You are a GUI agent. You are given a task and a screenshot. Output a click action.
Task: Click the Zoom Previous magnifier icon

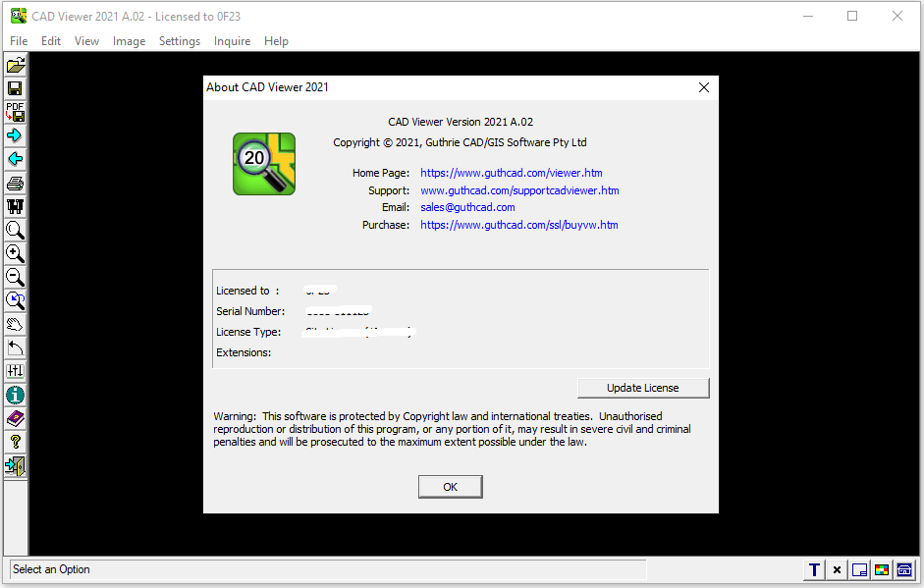click(x=16, y=301)
